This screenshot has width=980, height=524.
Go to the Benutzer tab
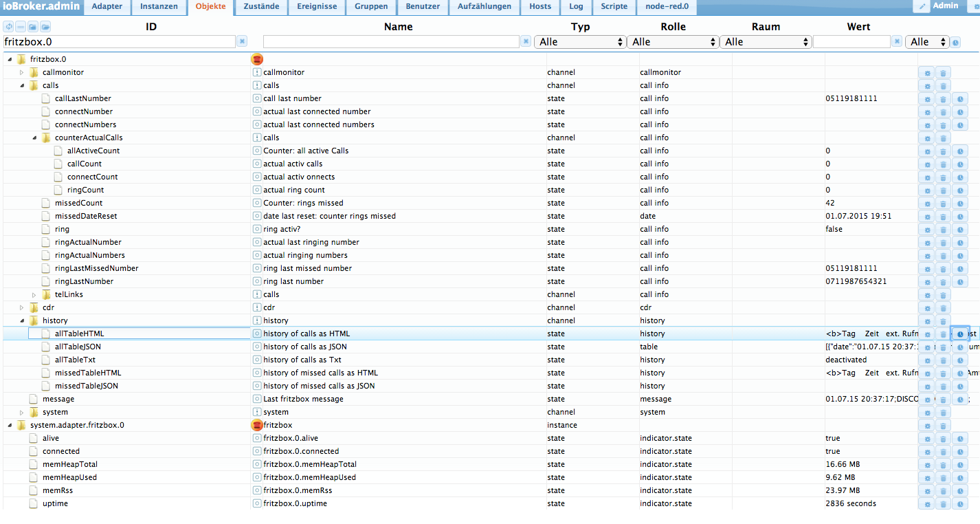point(423,7)
